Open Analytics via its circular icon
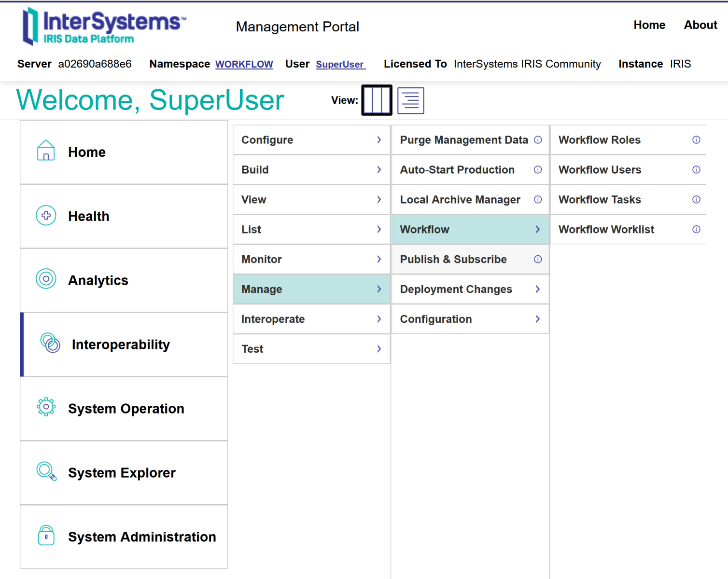728x579 pixels. [x=46, y=279]
